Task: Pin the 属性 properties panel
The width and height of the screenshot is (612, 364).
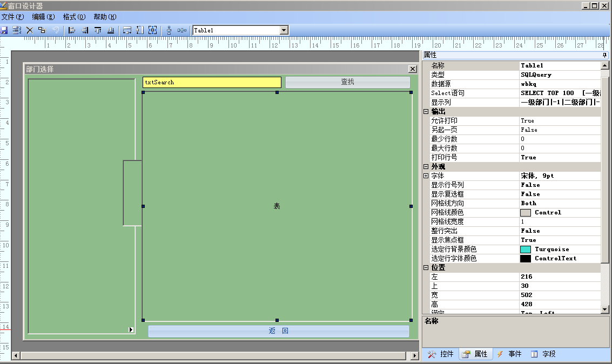Action: pyautogui.click(x=604, y=55)
